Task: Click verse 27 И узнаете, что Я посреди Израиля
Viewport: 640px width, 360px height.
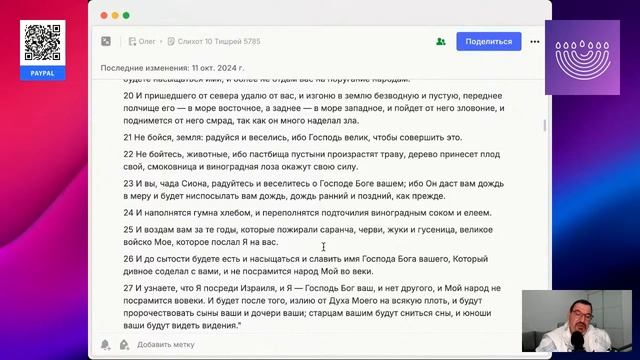Action: [x=312, y=307]
